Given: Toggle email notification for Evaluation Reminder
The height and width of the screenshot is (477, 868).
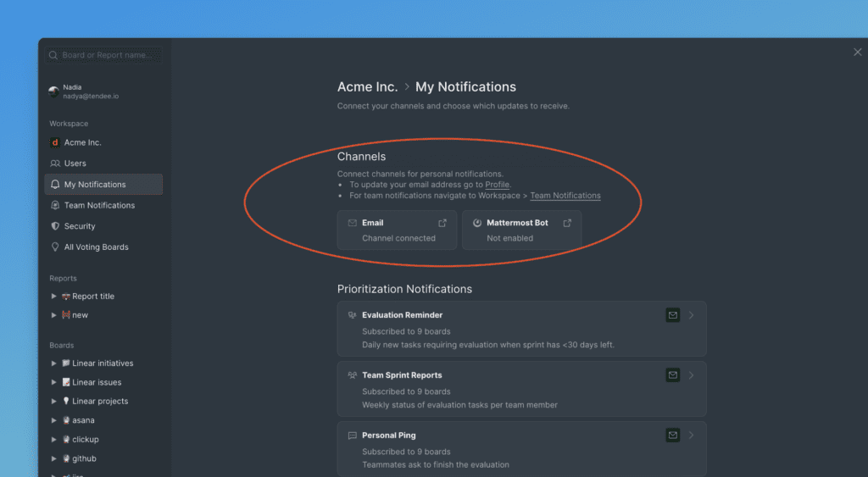Looking at the screenshot, I should pyautogui.click(x=672, y=315).
